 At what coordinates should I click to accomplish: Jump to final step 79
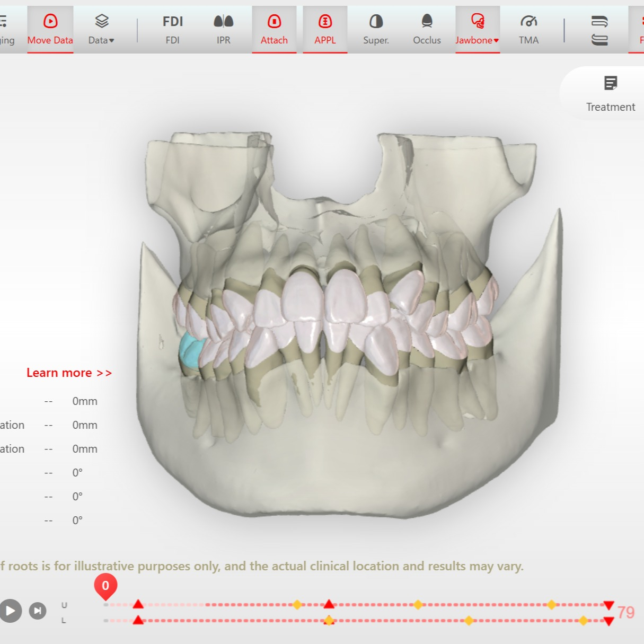coord(625,612)
